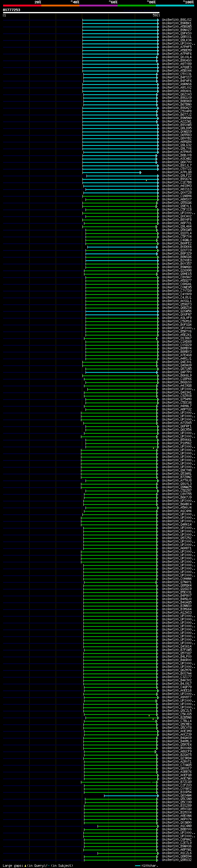Select hit label UniRef100_Q9LK34
This screenshot has width=197, height=868.
(177, 40)
